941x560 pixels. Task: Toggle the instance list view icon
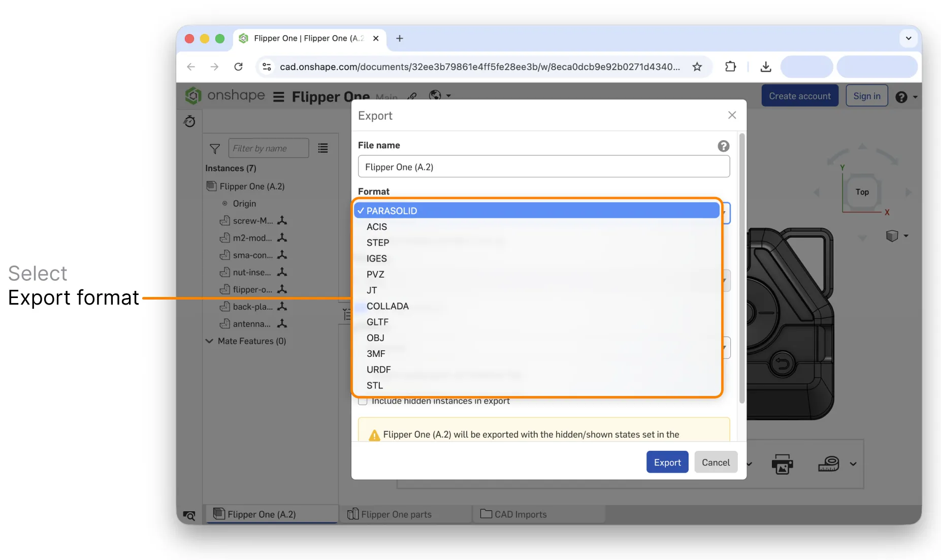[x=323, y=148]
